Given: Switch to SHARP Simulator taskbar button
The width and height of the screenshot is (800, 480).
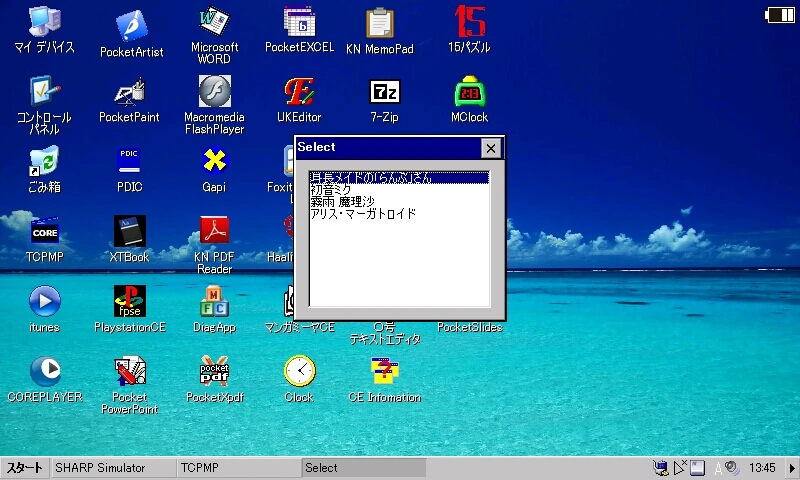Looking at the screenshot, I should pos(113,468).
